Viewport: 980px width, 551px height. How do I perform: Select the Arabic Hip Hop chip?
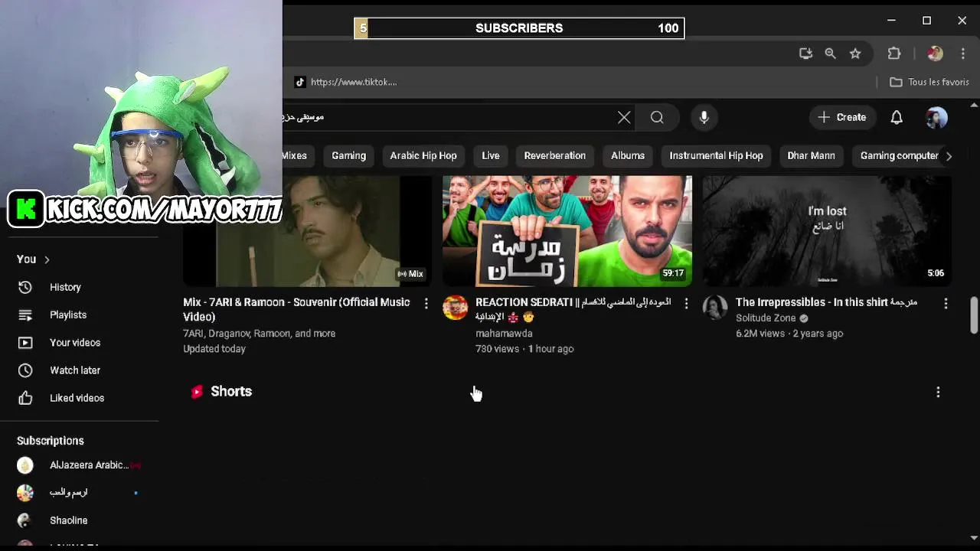tap(423, 155)
